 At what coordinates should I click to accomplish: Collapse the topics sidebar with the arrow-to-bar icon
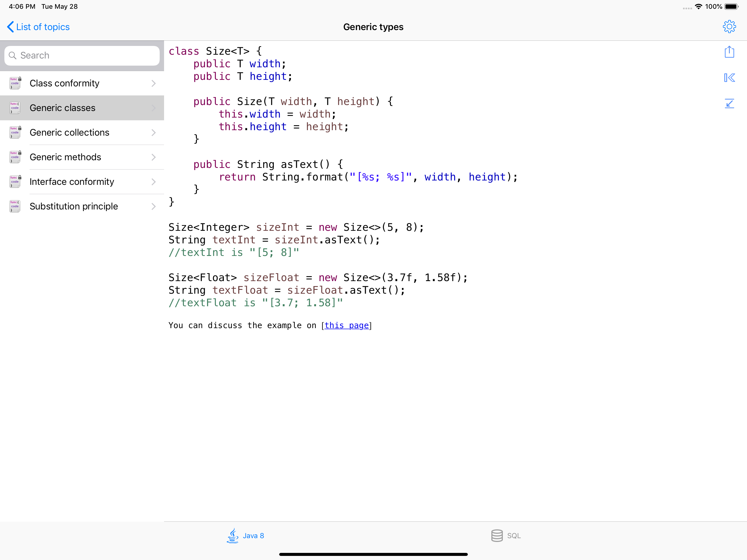[x=730, y=78]
